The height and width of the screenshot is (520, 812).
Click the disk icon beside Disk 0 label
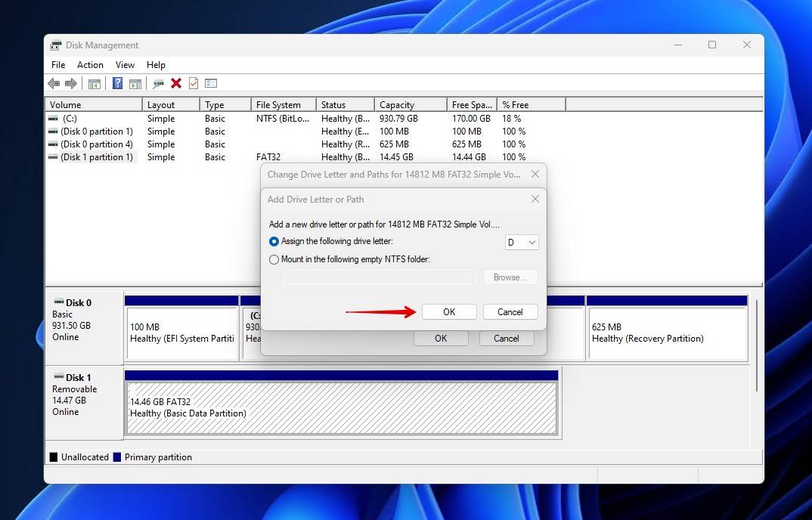[x=58, y=302]
